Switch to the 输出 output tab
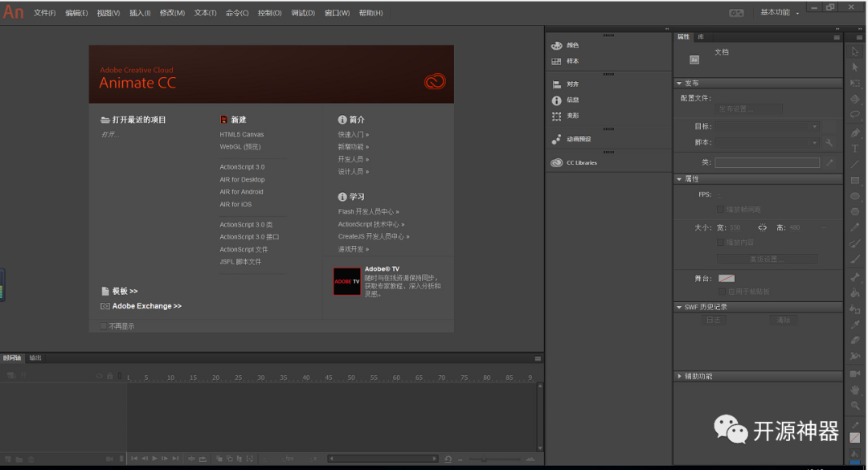This screenshot has height=470, width=868. click(35, 358)
